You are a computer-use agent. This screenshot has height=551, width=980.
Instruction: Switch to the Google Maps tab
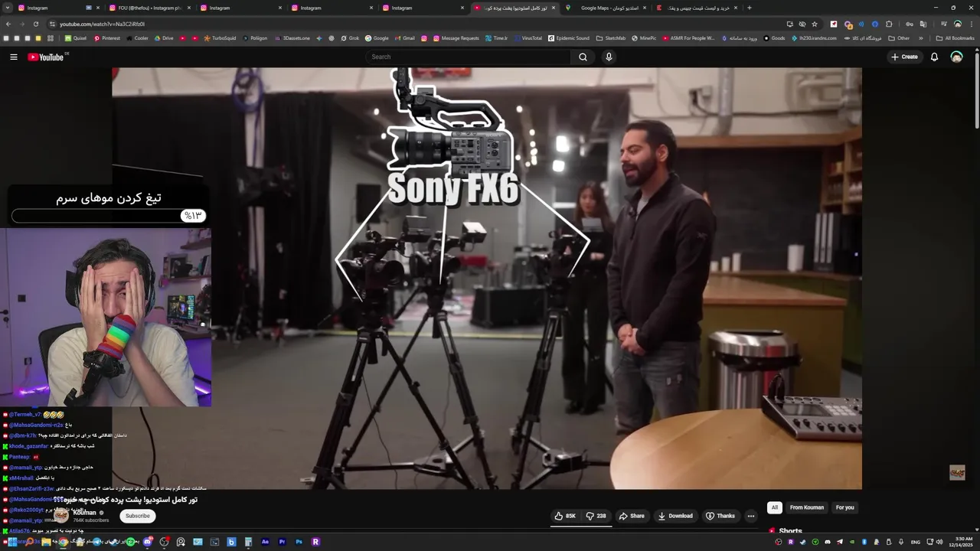pos(605,8)
